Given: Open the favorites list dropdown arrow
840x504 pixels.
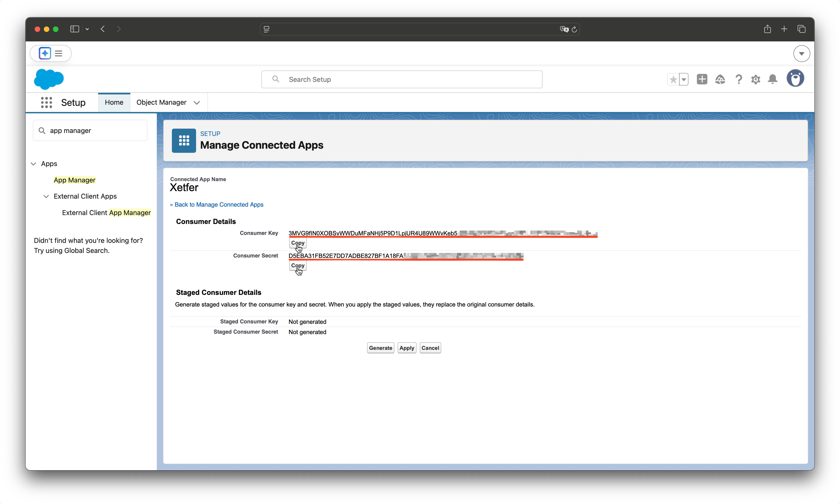Looking at the screenshot, I should (684, 79).
